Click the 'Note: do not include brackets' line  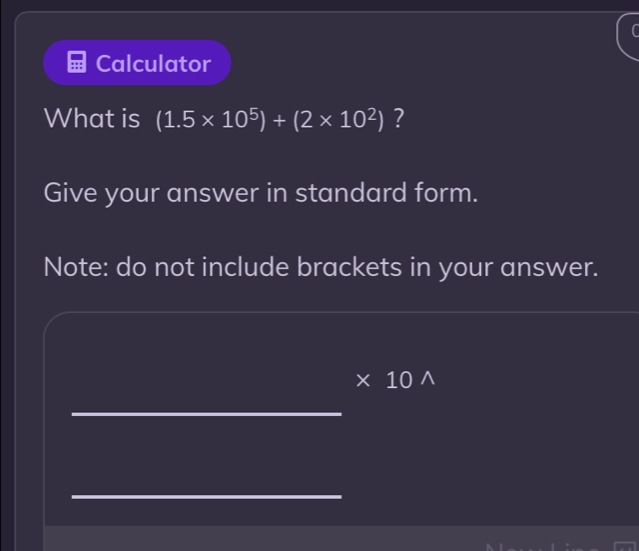click(321, 267)
